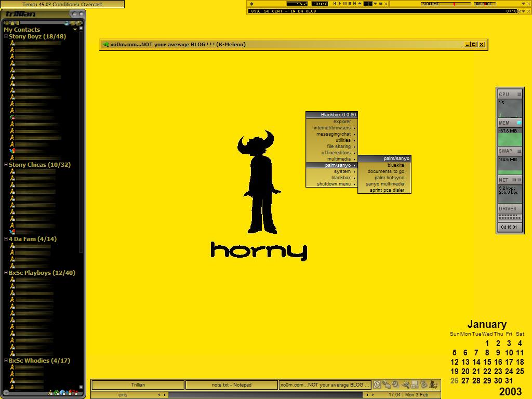Screen dimensions: 532x399
Task: Open system submenu in Blackbox menu
Action: [331, 171]
